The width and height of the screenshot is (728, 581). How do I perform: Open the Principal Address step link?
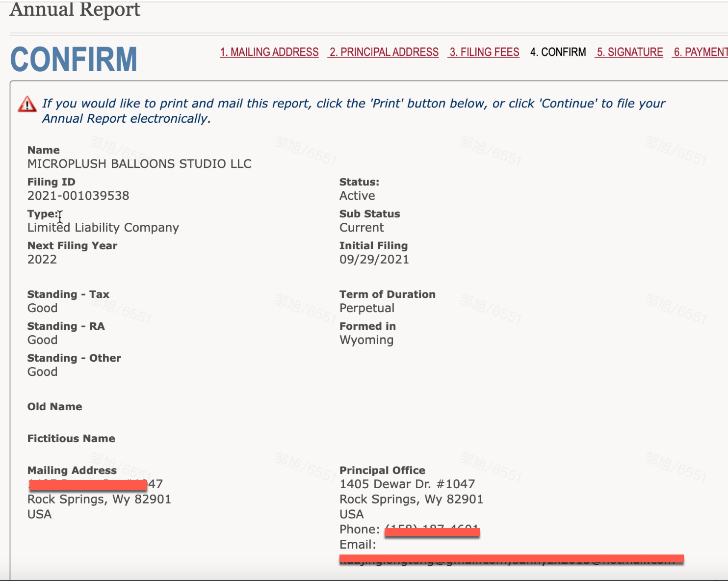[384, 52]
